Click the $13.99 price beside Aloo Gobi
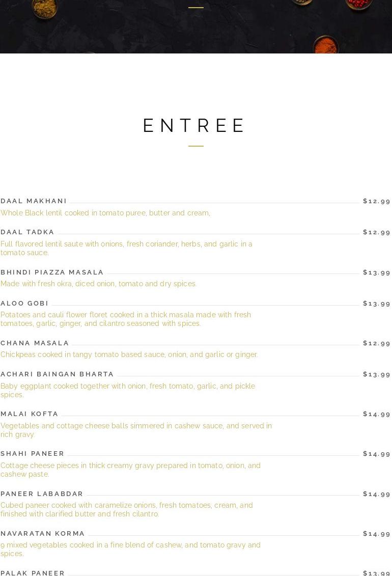This screenshot has width=392, height=576. (x=377, y=304)
